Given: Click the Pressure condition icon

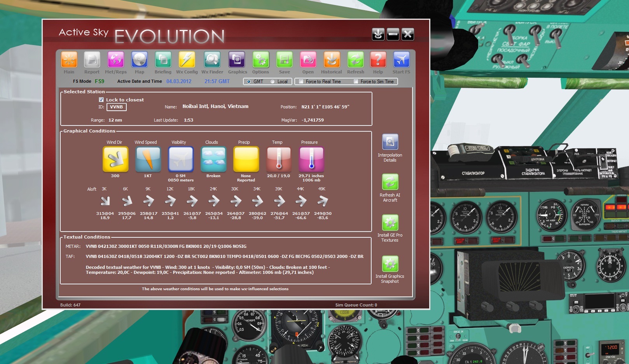Looking at the screenshot, I should 311,159.
